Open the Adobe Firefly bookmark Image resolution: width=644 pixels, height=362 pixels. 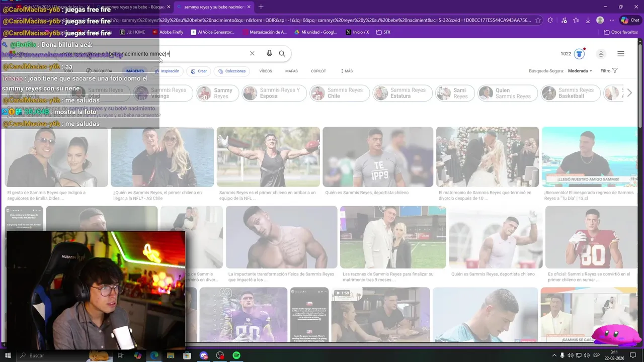(168, 32)
